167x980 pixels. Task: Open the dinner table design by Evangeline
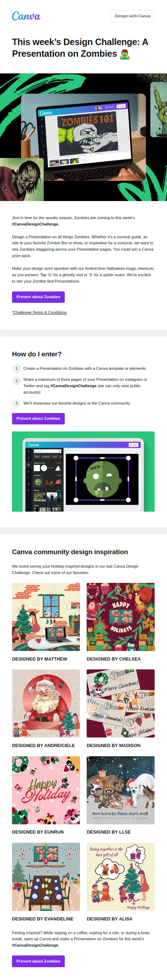[46, 877]
